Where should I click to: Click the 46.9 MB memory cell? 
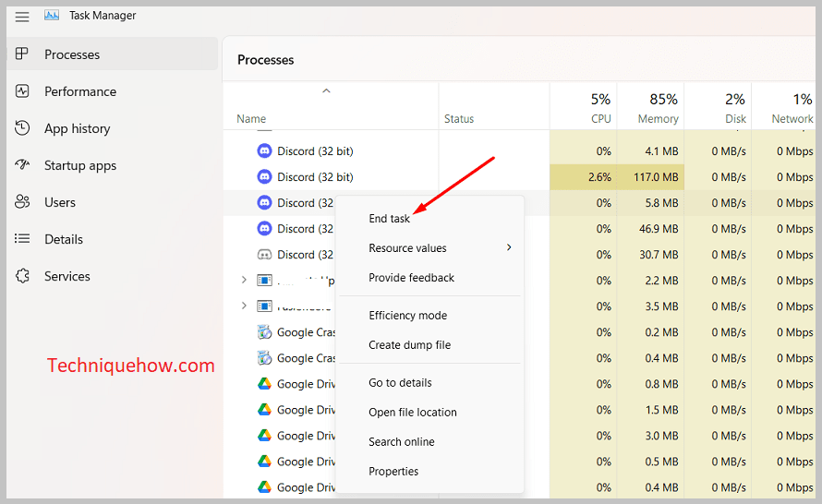(650, 228)
